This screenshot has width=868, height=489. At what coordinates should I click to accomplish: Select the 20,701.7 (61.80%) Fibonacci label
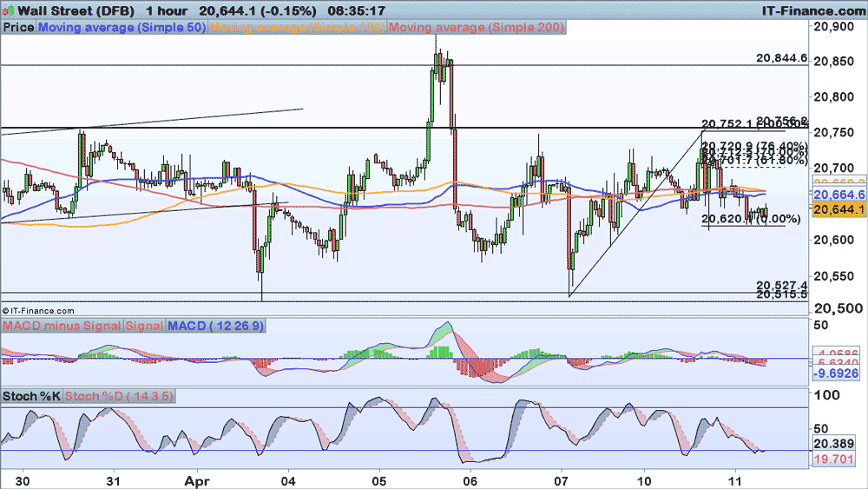[x=754, y=161]
